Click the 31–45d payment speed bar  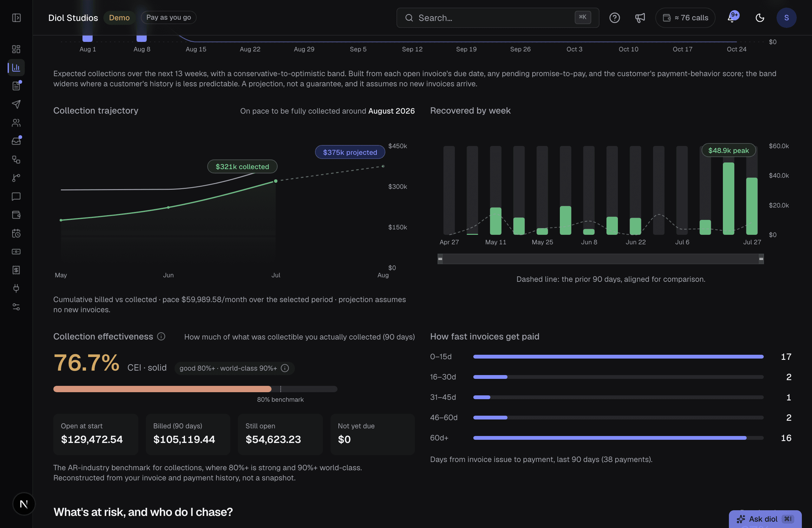pyautogui.click(x=618, y=397)
